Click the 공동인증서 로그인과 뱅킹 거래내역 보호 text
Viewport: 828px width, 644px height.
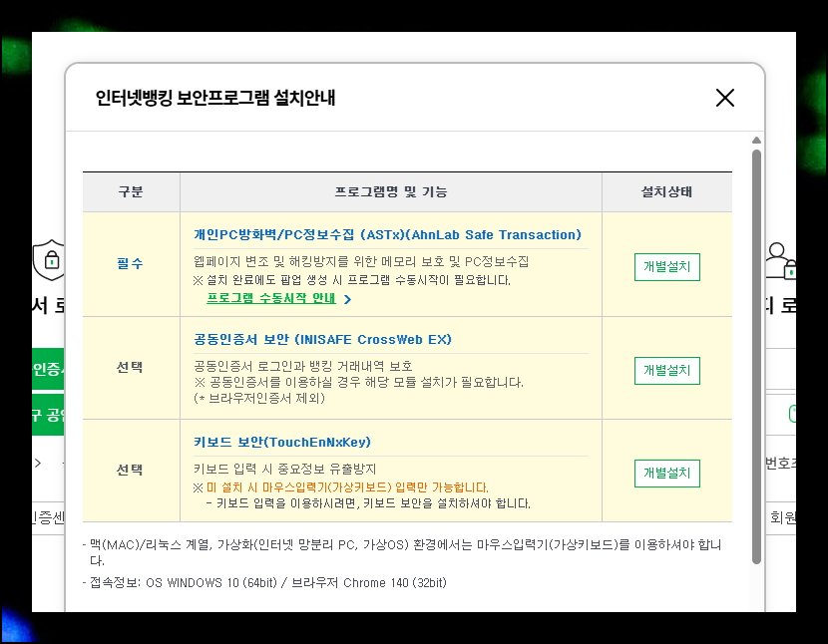303,366
